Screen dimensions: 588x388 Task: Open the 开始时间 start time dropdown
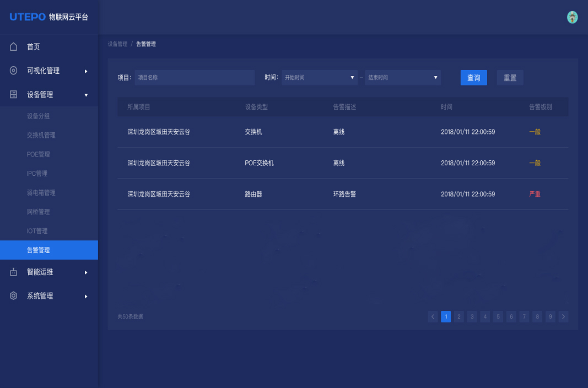click(x=320, y=77)
